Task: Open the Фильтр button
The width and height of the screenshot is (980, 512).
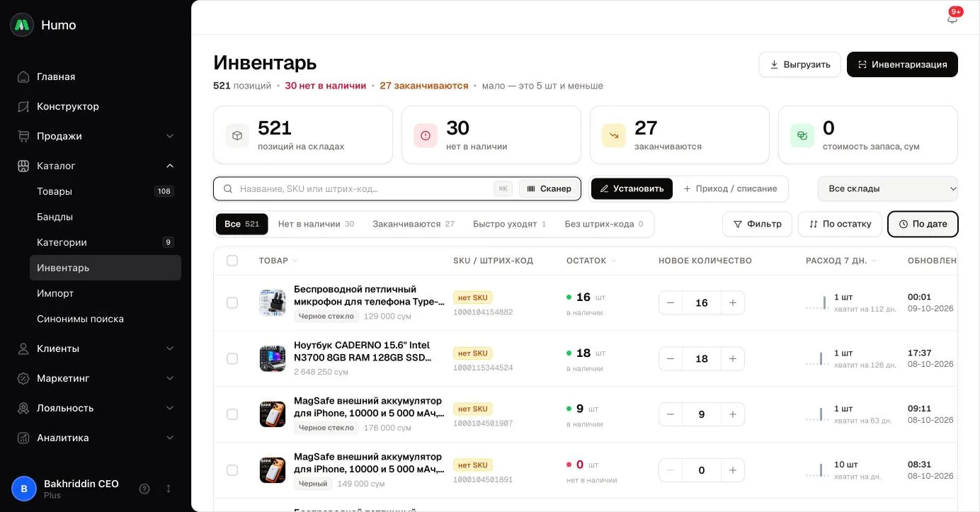Action: pyautogui.click(x=757, y=224)
